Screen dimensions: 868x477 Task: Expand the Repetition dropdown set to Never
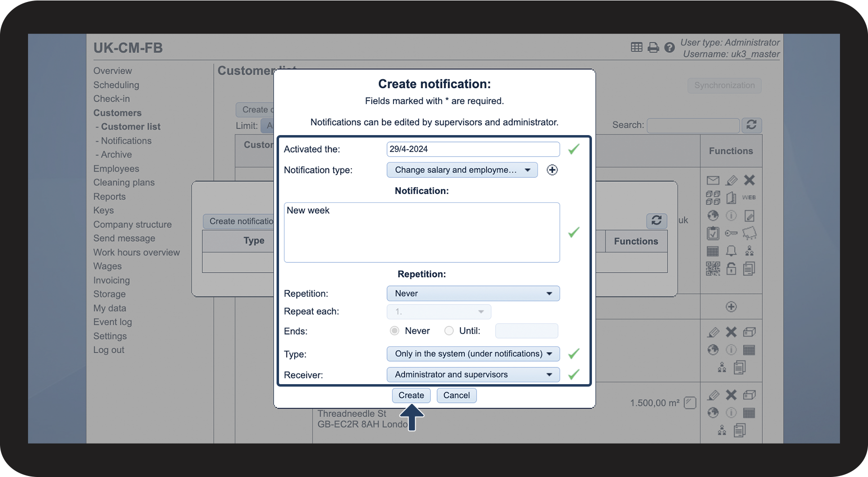point(473,294)
